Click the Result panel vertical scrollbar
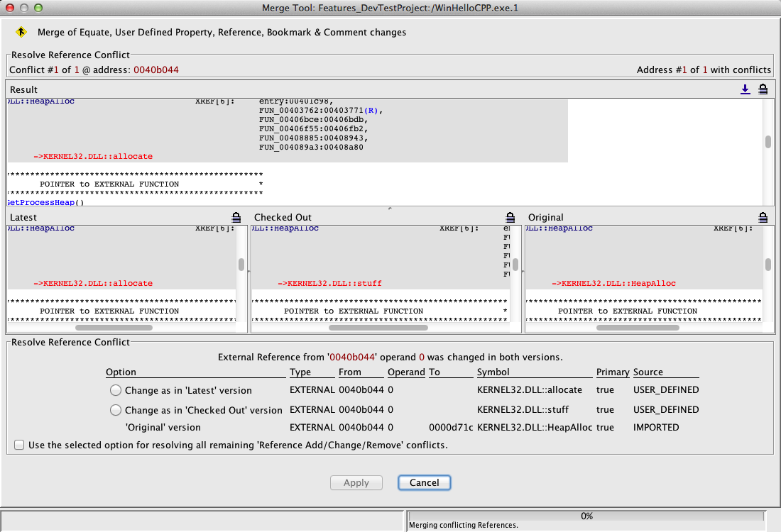Screen dimensions: 781x532 point(768,142)
